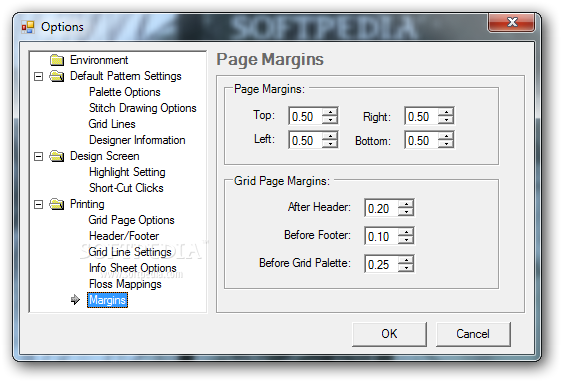This screenshot has width=562, height=382.
Task: Click the Printing folder icon
Action: (x=57, y=204)
